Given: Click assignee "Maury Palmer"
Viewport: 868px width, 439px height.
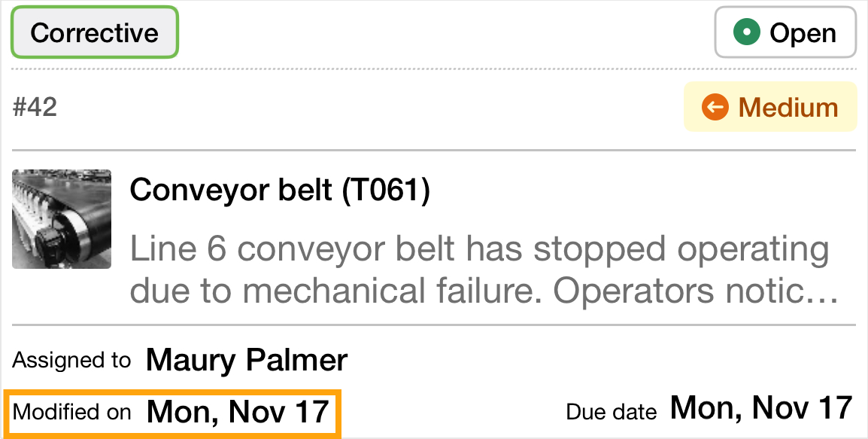Looking at the screenshot, I should click(246, 360).
